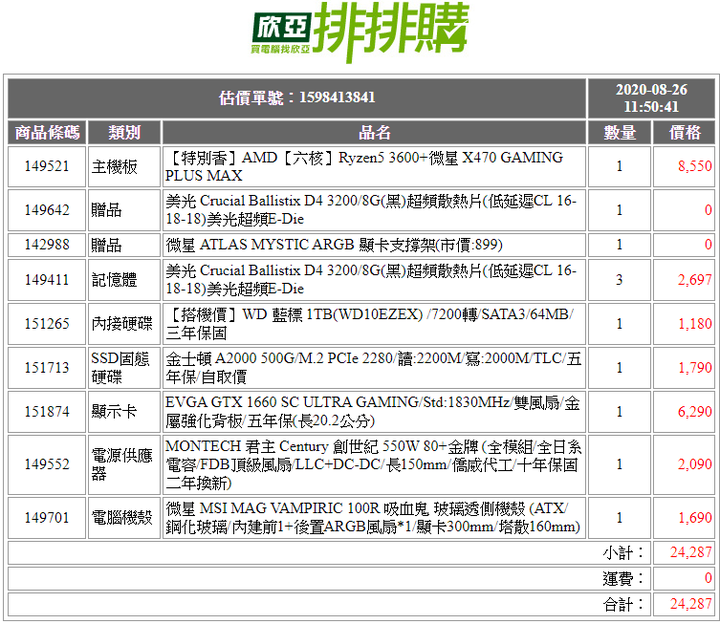Click the 電源供應器 category cell
The image size is (720, 624).
(x=124, y=464)
